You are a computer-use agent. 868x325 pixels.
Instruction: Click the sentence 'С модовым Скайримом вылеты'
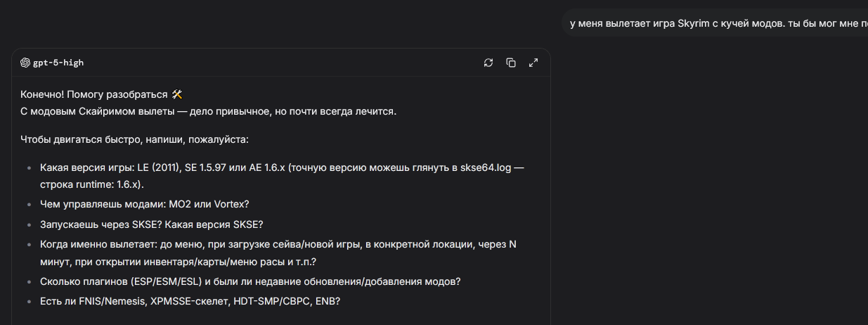tap(209, 112)
